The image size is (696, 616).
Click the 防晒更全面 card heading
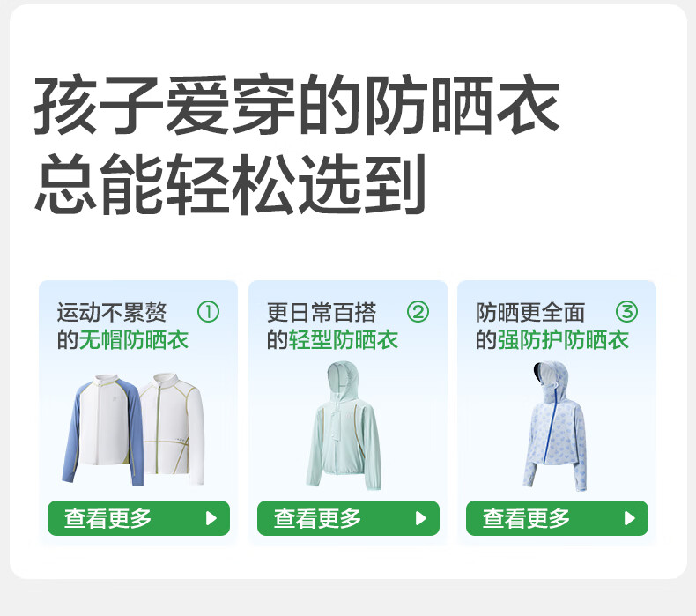[x=530, y=312]
